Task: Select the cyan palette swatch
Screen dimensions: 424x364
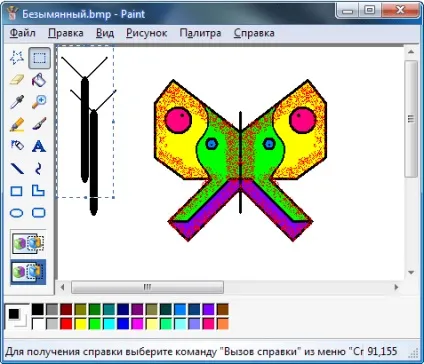Action: tap(109, 323)
